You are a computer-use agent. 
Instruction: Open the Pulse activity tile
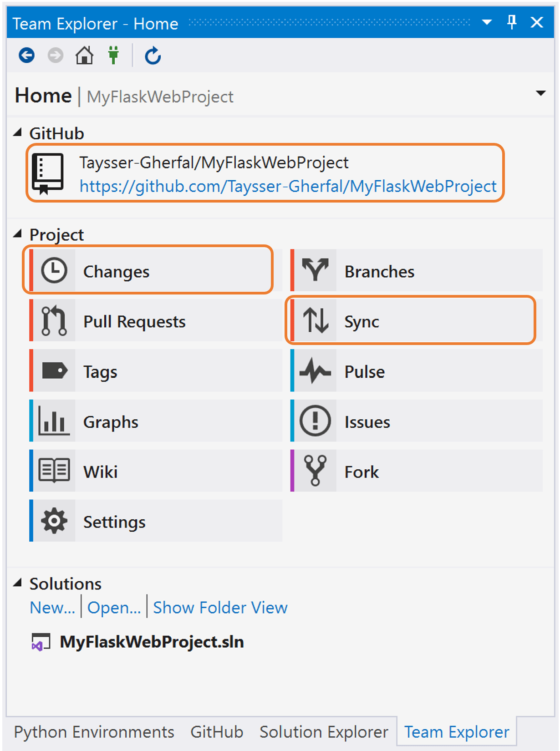pos(416,371)
